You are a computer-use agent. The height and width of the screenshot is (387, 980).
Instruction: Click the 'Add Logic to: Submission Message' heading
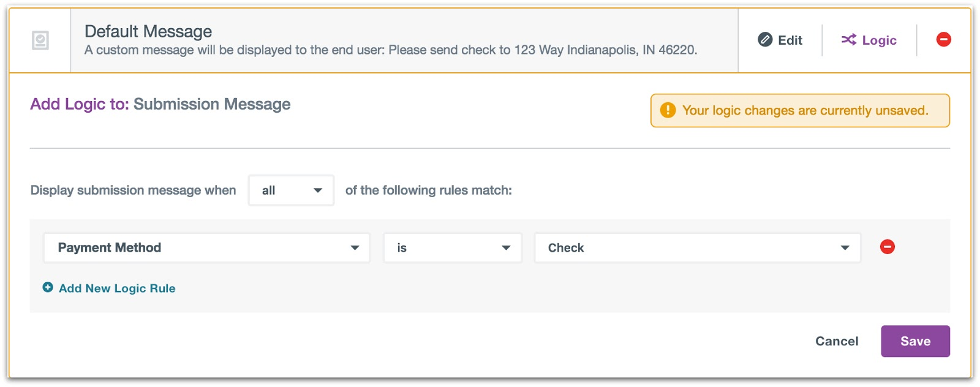coord(160,104)
